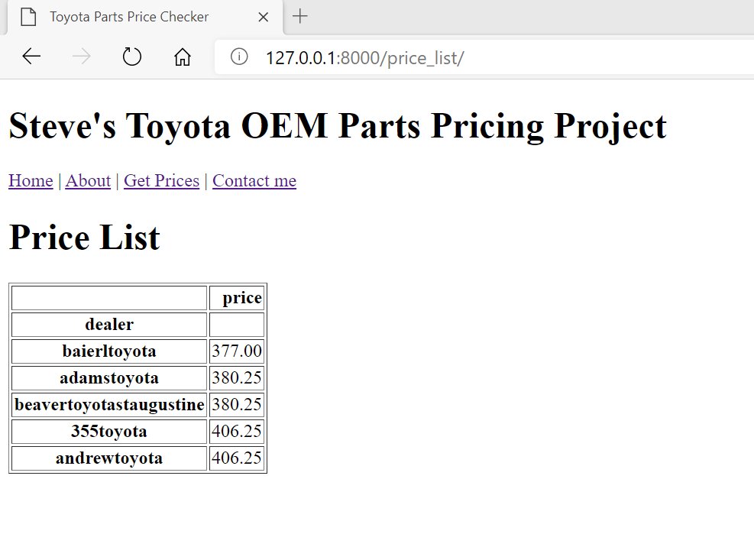Viewport: 754px width, 560px height.
Task: View site info icon in address bar
Action: tap(239, 57)
